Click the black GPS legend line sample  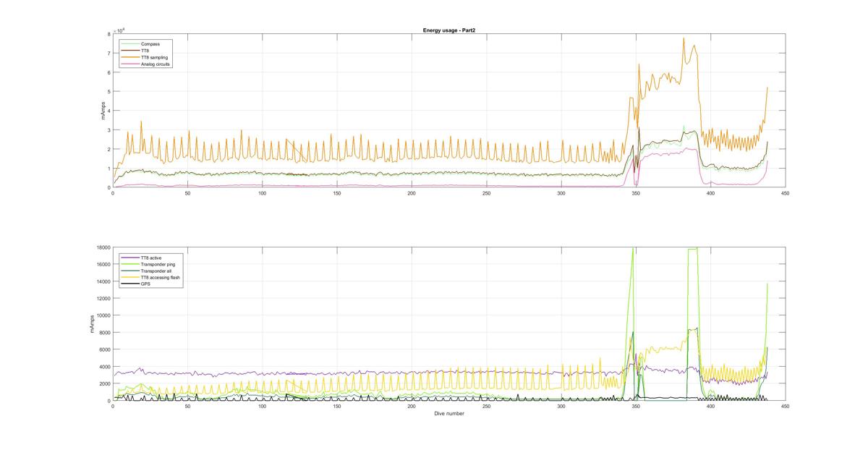[131, 283]
